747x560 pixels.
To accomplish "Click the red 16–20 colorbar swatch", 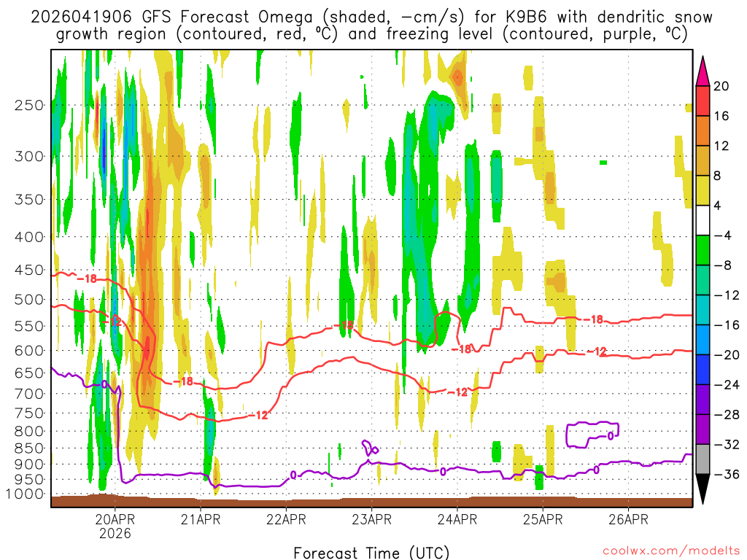I will tap(703, 101).
